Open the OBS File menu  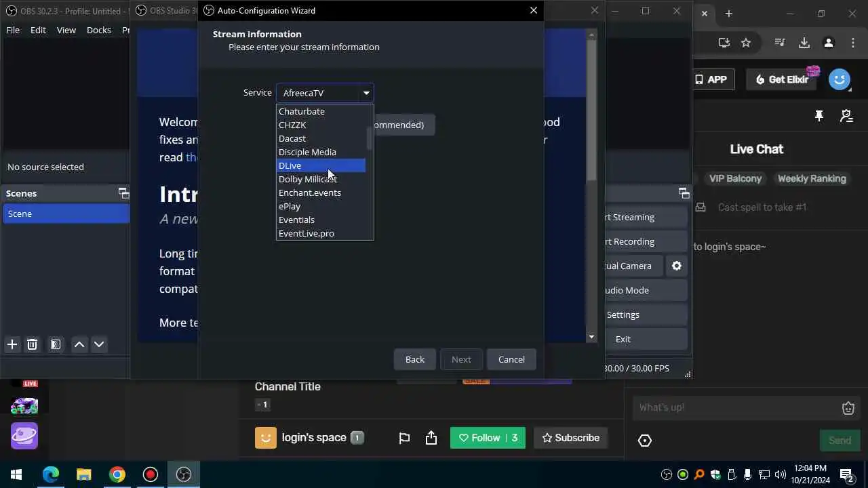coord(13,30)
